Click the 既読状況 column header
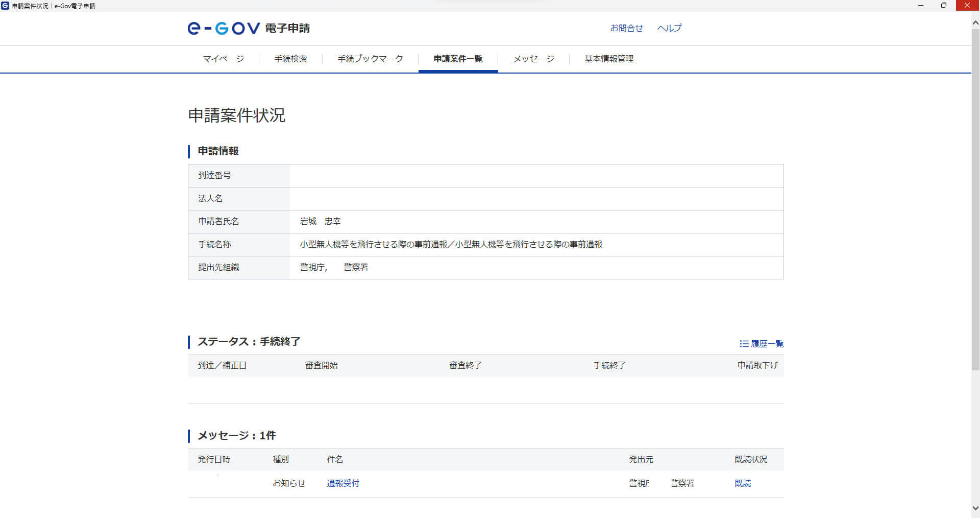 [751, 459]
